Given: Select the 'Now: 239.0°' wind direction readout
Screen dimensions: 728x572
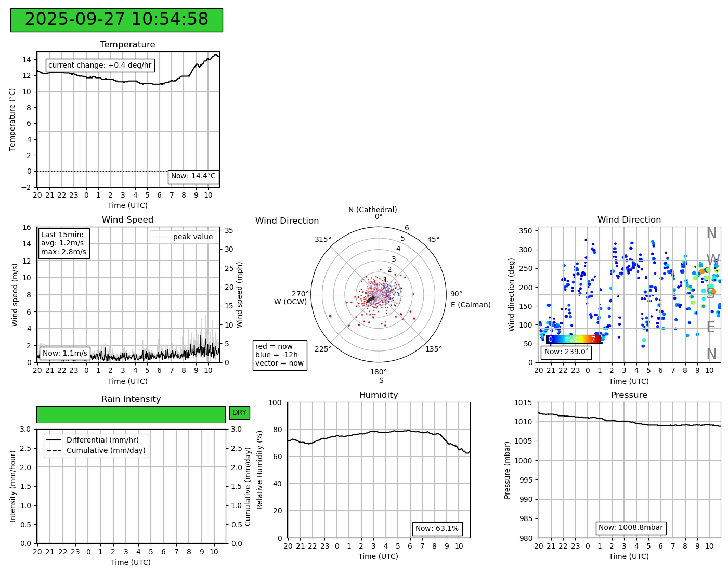Looking at the screenshot, I should 566,352.
